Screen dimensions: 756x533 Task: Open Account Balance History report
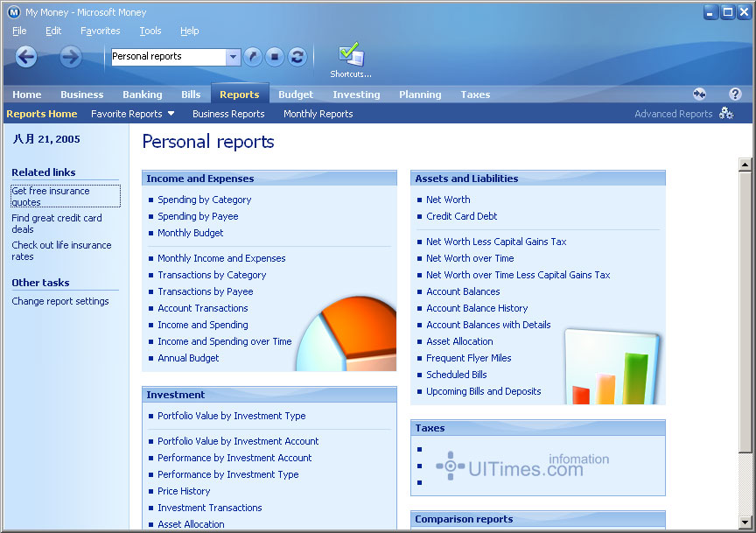477,308
